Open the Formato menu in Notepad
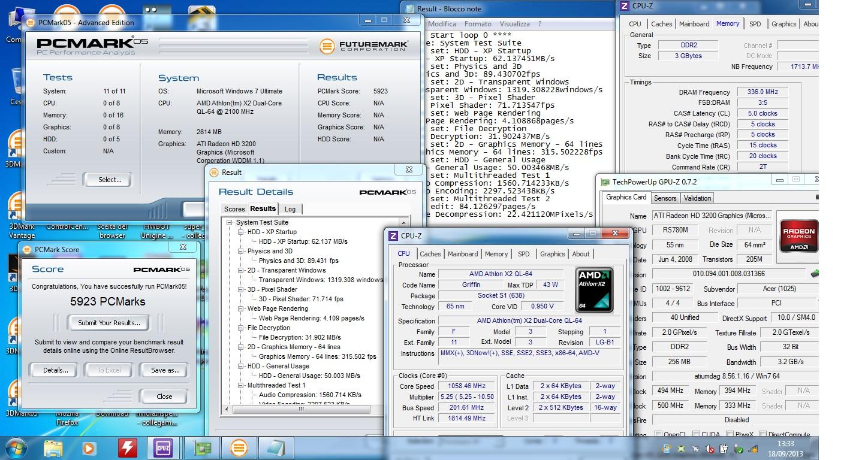The width and height of the screenshot is (868, 460). (x=478, y=24)
